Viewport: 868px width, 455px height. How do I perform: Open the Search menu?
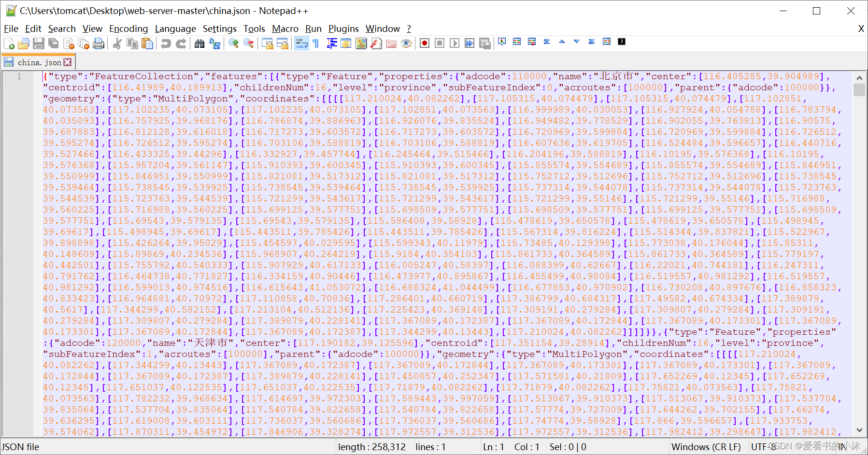(62, 29)
